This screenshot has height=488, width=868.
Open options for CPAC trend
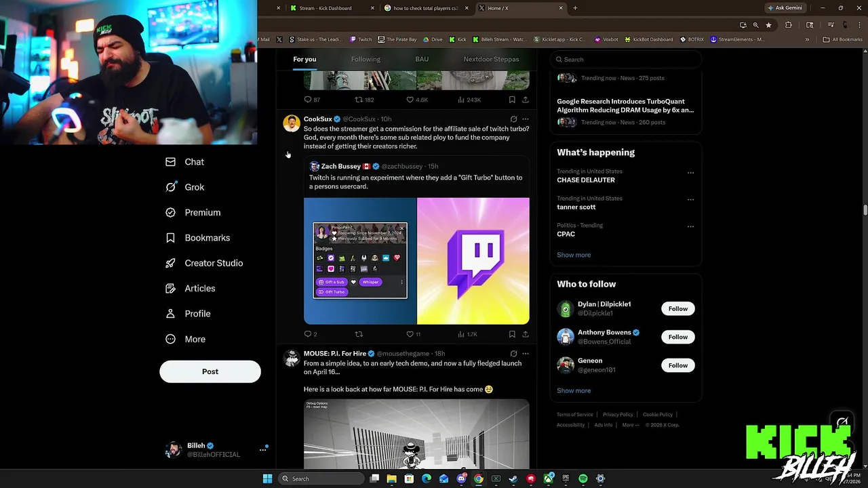click(690, 226)
